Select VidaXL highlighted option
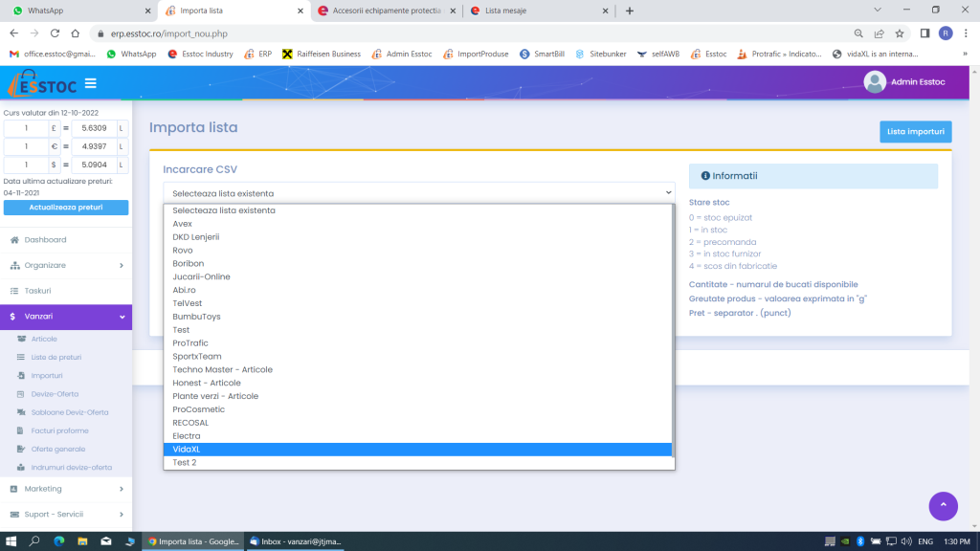The width and height of the screenshot is (980, 551). click(x=417, y=450)
